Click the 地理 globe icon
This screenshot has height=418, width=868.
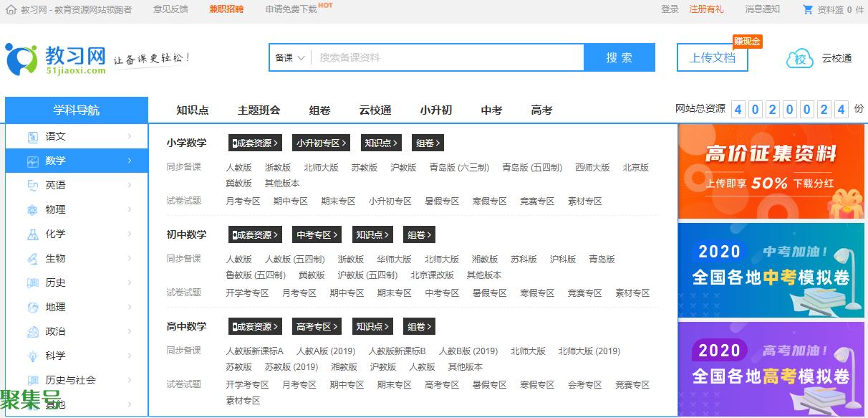point(33,307)
